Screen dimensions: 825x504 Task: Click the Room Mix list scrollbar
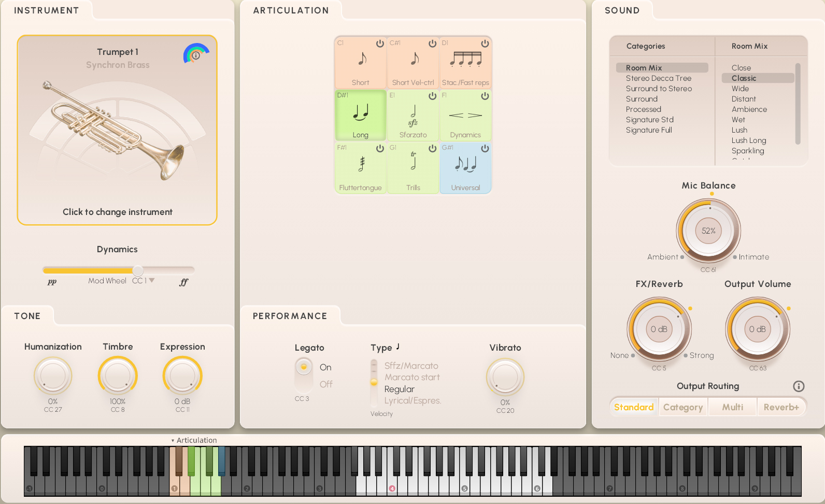point(798,104)
